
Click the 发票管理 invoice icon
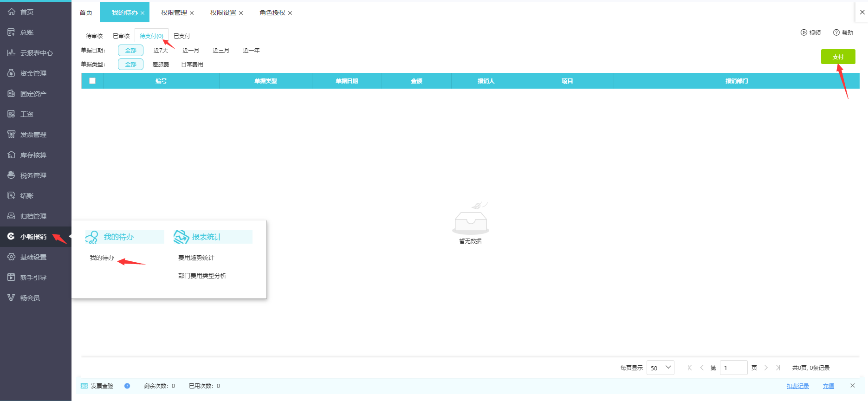point(12,135)
